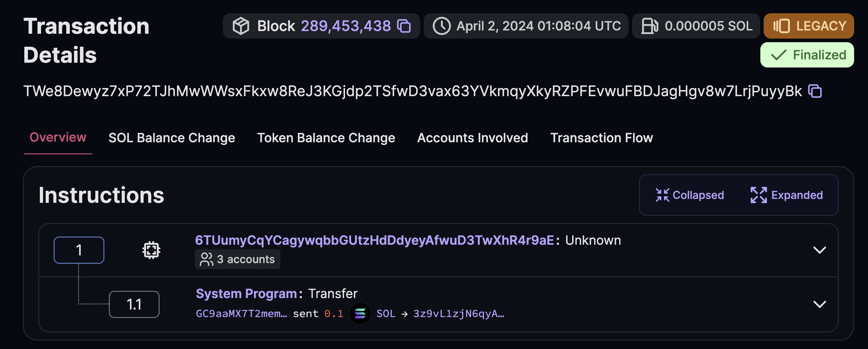Click the LEGACY version badge

pyautogui.click(x=808, y=26)
